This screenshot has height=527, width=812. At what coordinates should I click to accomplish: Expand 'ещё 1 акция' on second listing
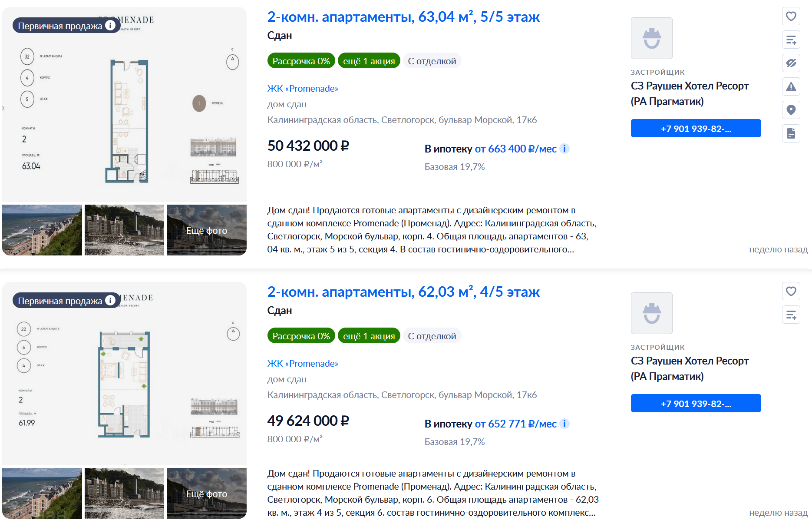pyautogui.click(x=369, y=336)
